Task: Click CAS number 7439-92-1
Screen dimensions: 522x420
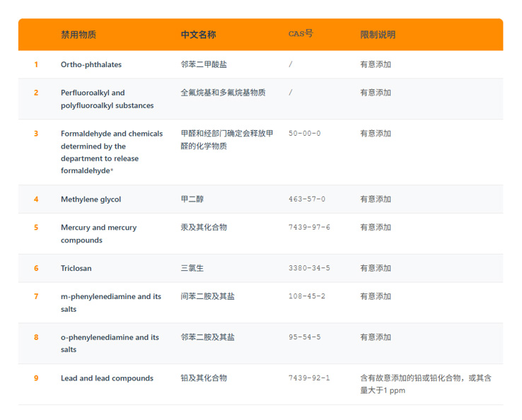Action: pyautogui.click(x=309, y=378)
